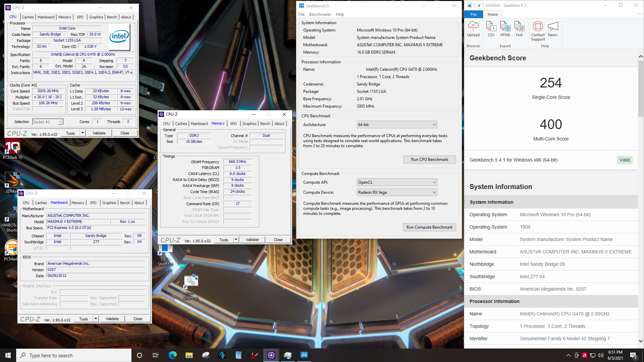Image resolution: width=644 pixels, height=362 pixels.
Task: Open File Explorer from taskbar
Action: point(189,355)
